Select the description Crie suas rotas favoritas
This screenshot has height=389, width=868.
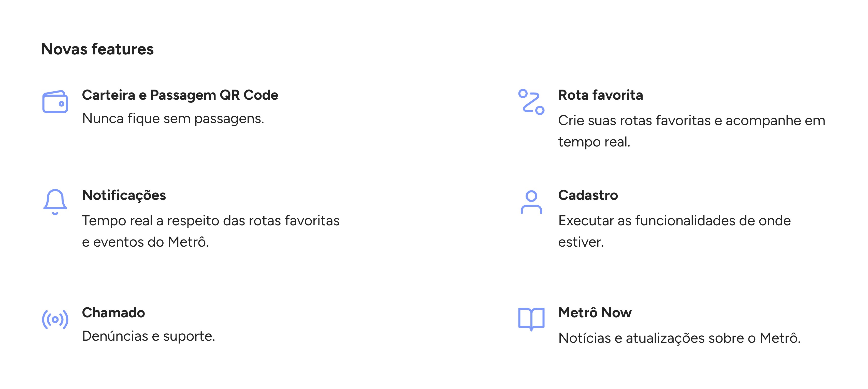click(692, 131)
